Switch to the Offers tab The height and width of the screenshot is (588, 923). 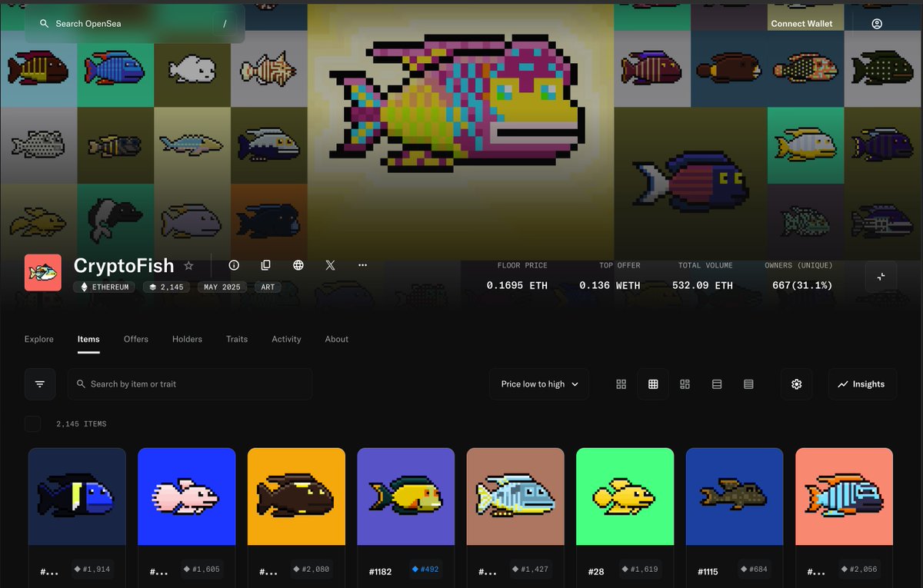(x=136, y=339)
